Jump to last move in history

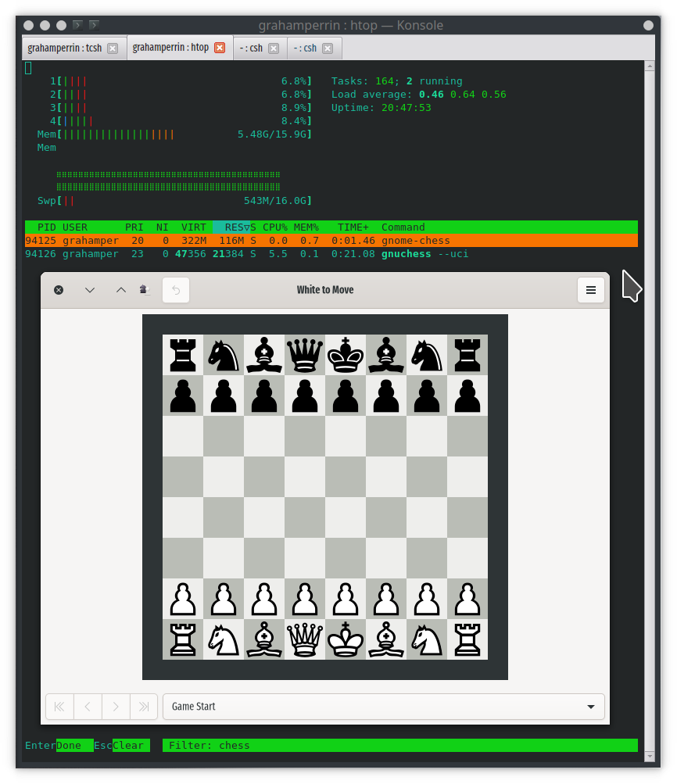[x=144, y=707]
